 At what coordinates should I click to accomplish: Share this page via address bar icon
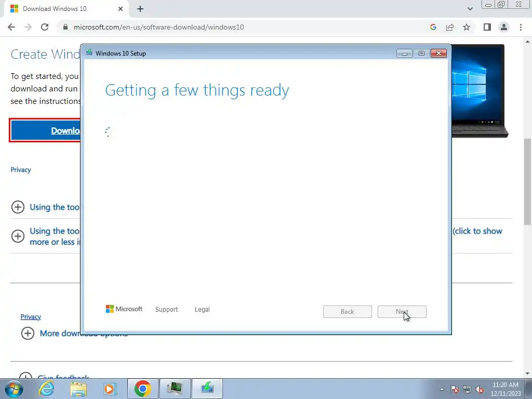[x=450, y=27]
